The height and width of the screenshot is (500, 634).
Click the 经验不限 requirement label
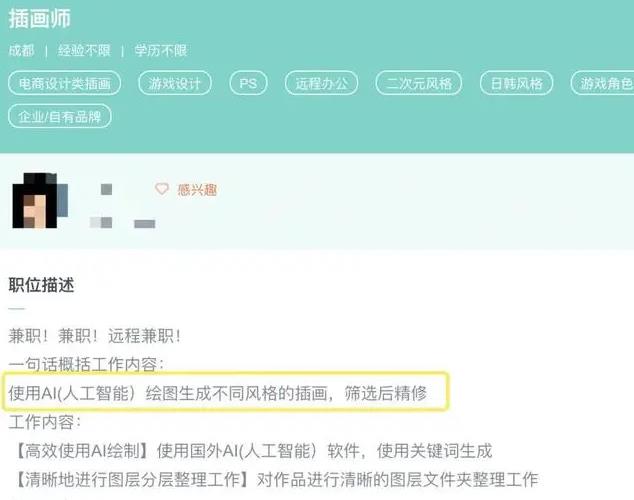(x=84, y=51)
